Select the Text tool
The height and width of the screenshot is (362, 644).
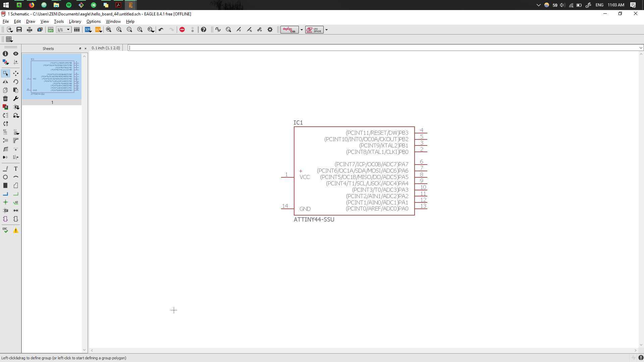click(x=16, y=169)
